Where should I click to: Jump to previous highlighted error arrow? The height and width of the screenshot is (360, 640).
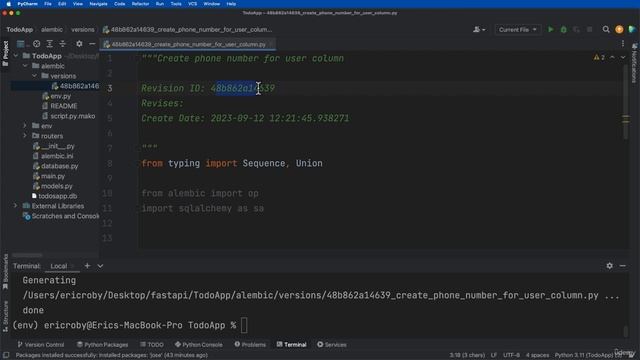(x=612, y=58)
